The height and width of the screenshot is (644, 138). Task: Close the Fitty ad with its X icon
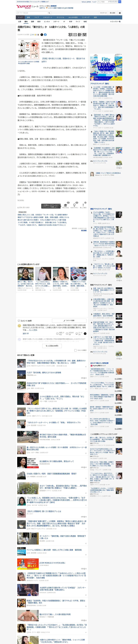121,55
